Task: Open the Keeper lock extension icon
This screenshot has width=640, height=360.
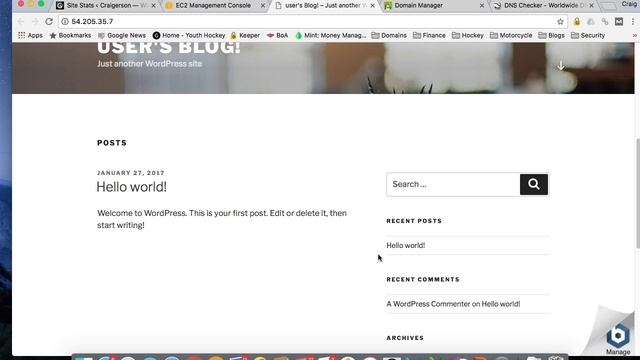Action: click(577, 22)
